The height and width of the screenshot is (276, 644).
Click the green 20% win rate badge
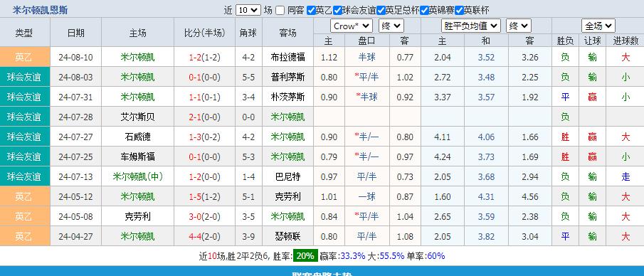point(305,256)
